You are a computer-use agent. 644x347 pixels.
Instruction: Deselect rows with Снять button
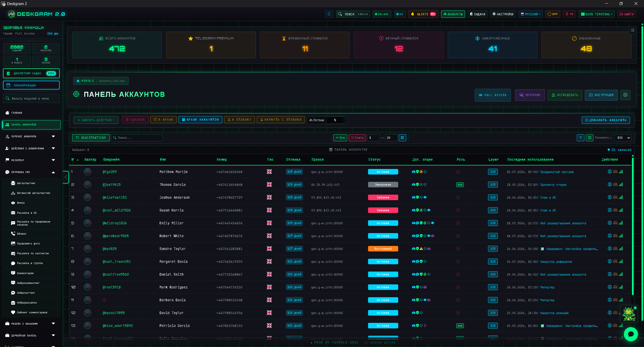357,138
